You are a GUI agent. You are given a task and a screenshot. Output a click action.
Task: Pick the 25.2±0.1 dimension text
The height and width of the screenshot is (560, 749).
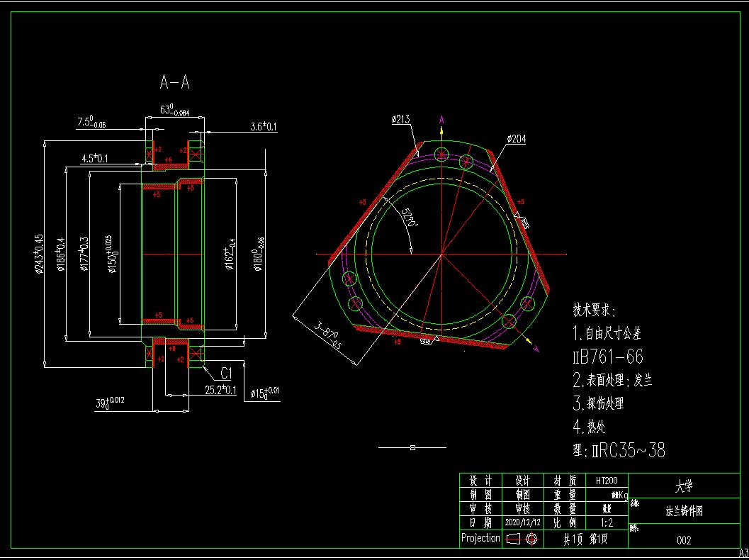click(x=220, y=390)
